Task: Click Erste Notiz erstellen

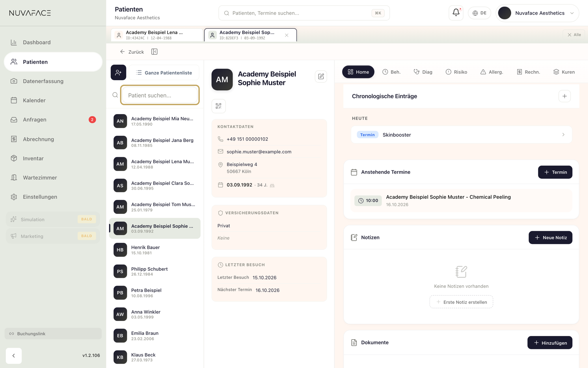Action: click(461, 302)
